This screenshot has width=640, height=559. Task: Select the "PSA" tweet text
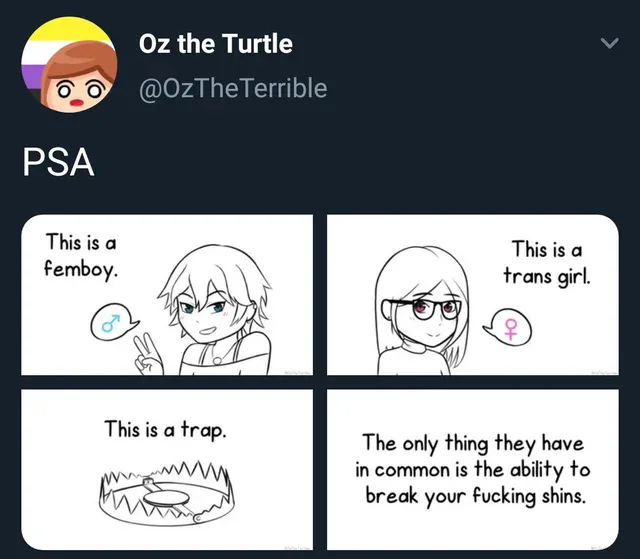[x=58, y=162]
